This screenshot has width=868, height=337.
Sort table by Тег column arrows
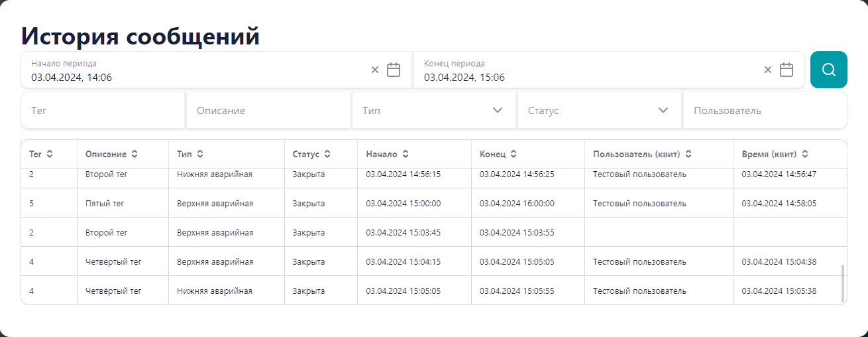[x=50, y=154]
